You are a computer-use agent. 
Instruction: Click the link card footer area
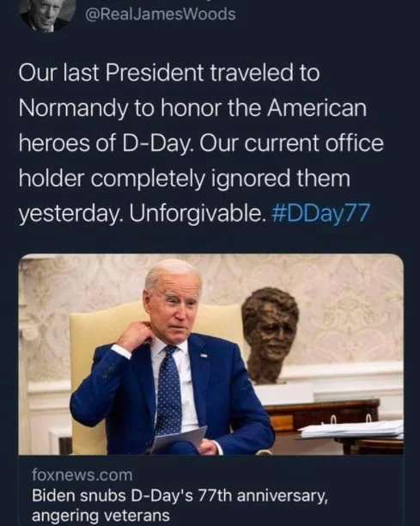pos(210,491)
